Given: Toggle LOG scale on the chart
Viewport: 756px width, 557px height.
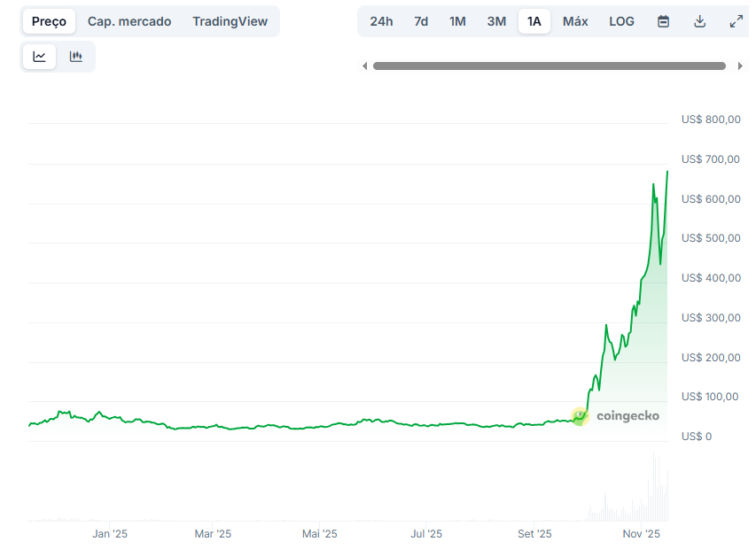Looking at the screenshot, I should 621,21.
